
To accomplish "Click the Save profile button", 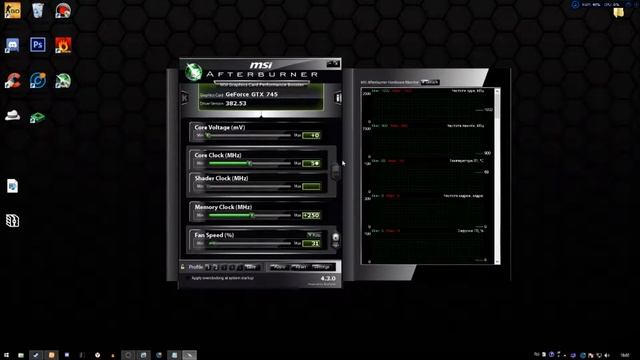I will pos(251,267).
